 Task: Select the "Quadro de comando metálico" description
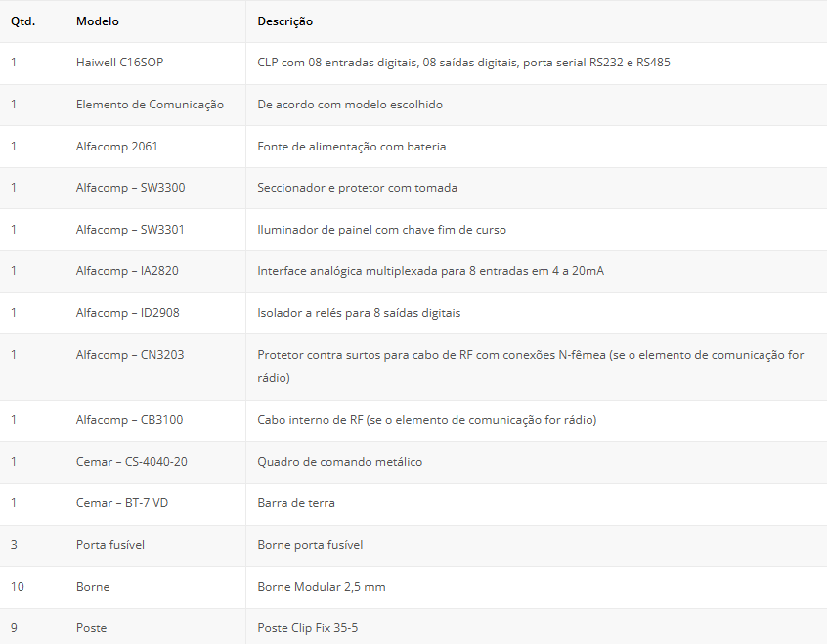pos(340,462)
